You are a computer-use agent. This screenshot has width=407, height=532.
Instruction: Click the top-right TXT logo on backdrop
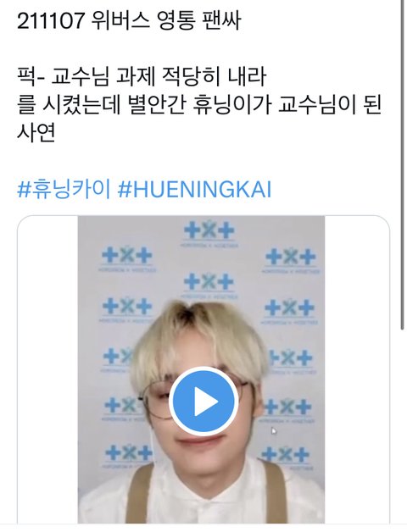pyautogui.click(x=291, y=260)
